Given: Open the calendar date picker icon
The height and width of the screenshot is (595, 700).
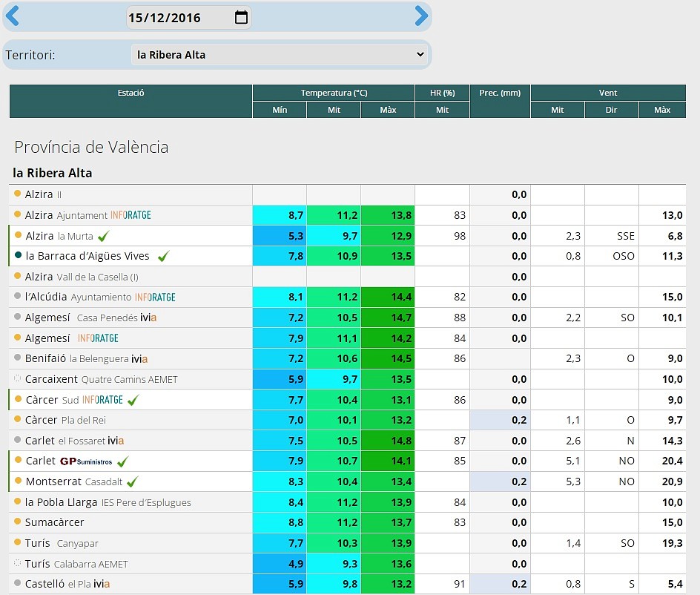Looking at the screenshot, I should (241, 17).
